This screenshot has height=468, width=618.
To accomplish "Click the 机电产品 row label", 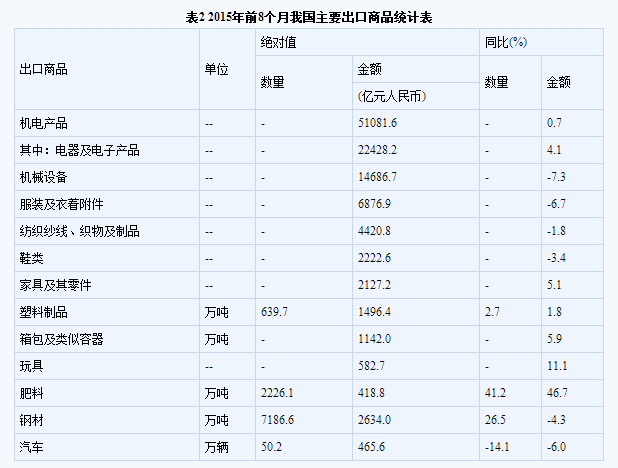I will coord(44,123).
